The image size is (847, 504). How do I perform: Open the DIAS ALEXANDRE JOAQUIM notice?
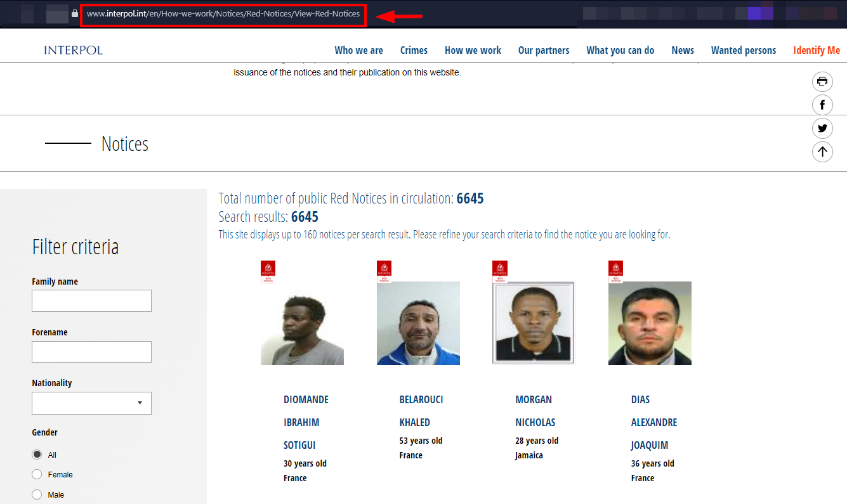click(x=654, y=422)
